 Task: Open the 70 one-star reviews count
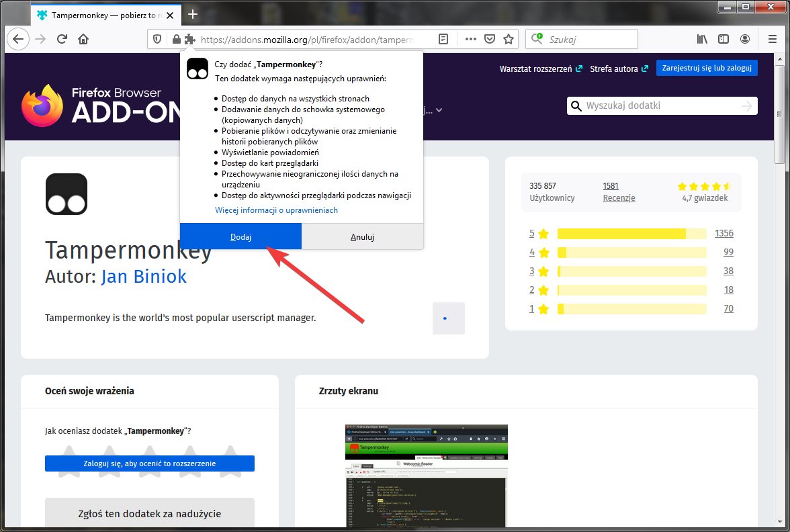point(728,308)
